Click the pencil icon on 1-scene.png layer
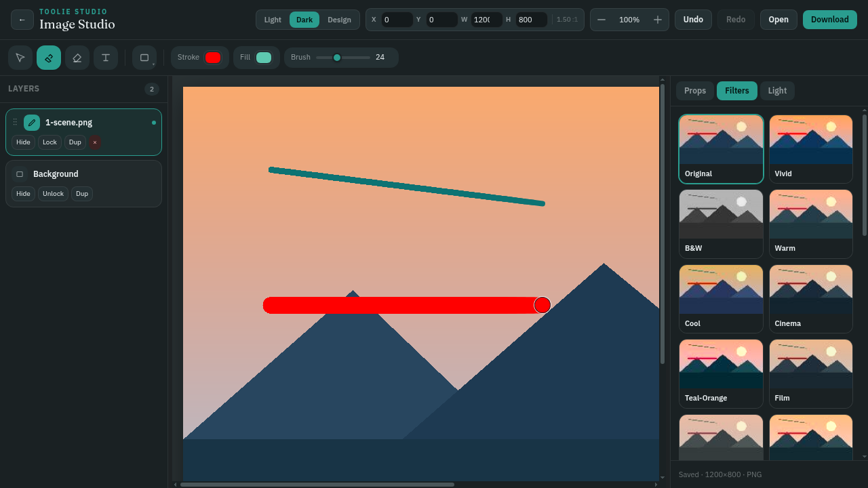868x488 pixels. pyautogui.click(x=32, y=123)
